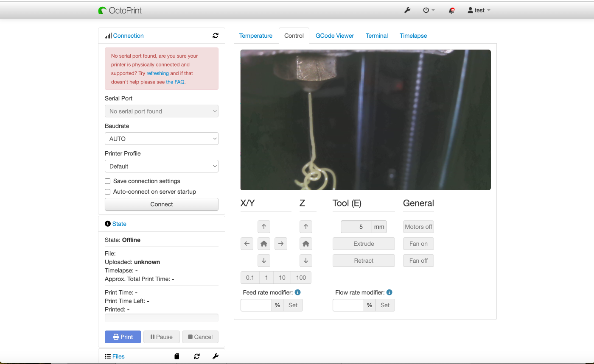Click the Retract button
The width and height of the screenshot is (594, 364).
coord(364,261)
